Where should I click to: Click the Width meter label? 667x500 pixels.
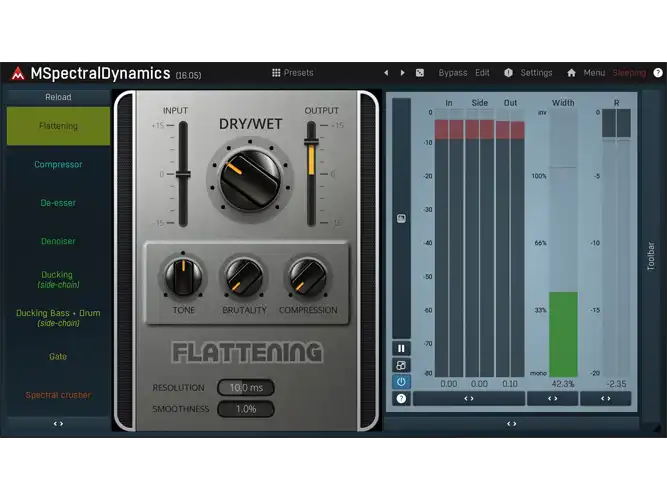click(x=563, y=103)
